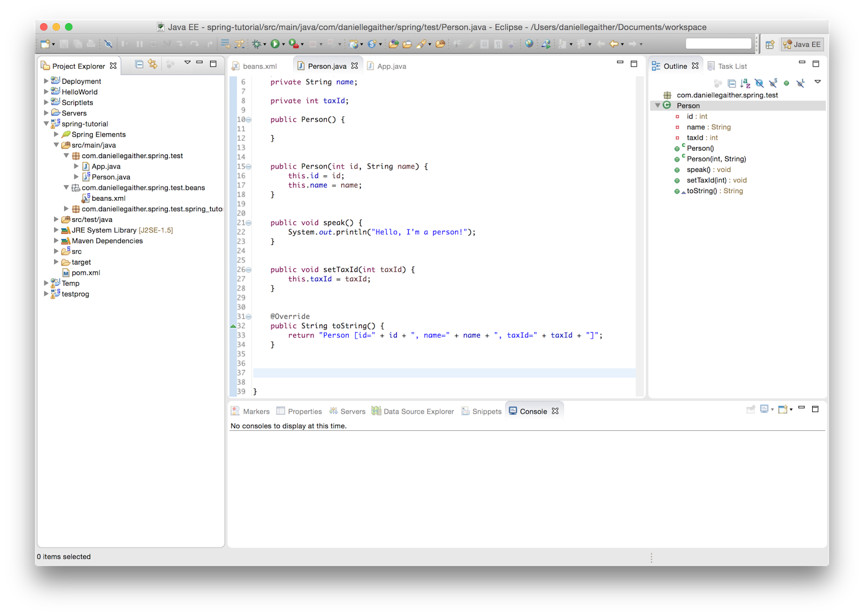864x616 pixels.
Task: Click the override marker on line 32
Action: pyautogui.click(x=233, y=326)
